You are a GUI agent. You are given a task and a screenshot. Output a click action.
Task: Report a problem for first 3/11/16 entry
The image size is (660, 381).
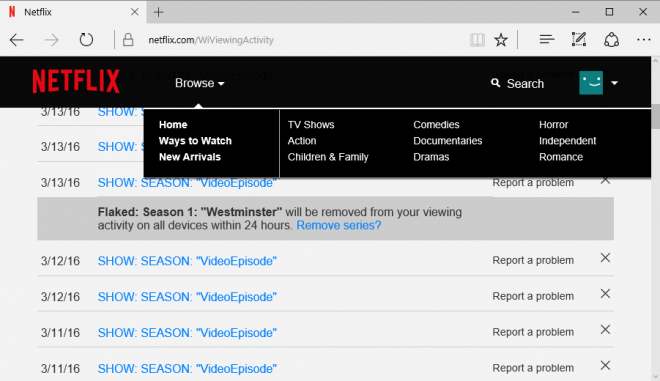tap(533, 332)
